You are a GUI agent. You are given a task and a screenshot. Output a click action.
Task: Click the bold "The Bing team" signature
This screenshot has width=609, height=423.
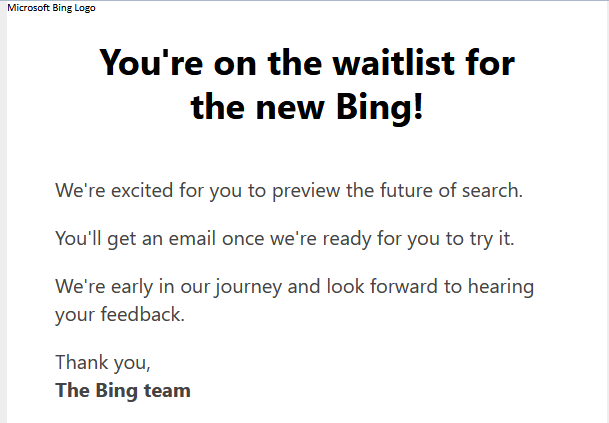(x=123, y=391)
